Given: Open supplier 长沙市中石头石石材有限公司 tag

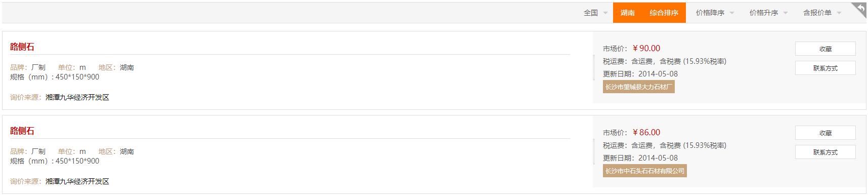Looking at the screenshot, I should (645, 171).
